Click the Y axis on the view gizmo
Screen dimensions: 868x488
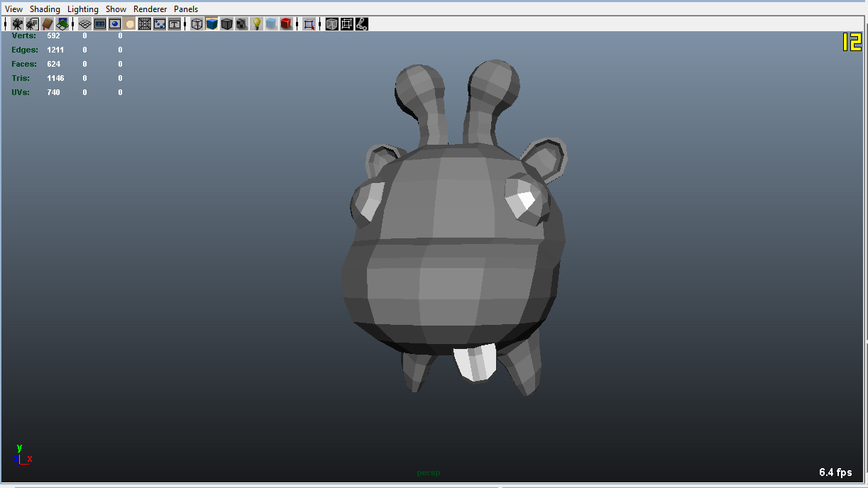[19, 448]
